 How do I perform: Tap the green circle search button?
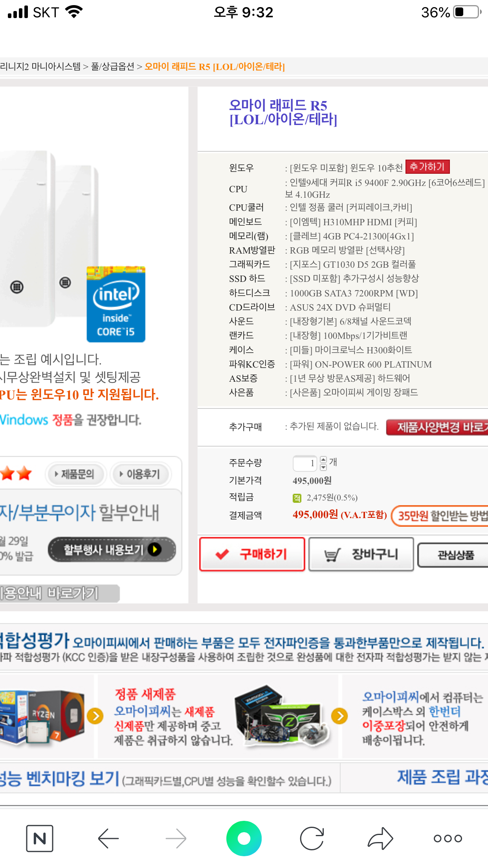[244, 839]
